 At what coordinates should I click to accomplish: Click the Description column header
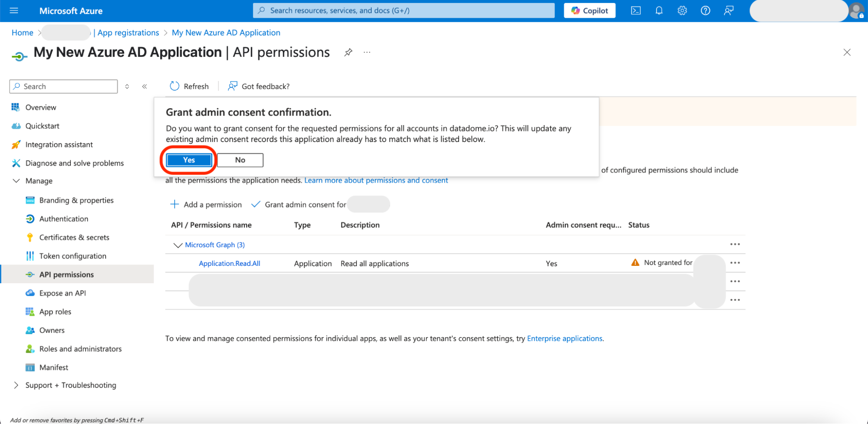pyautogui.click(x=360, y=225)
